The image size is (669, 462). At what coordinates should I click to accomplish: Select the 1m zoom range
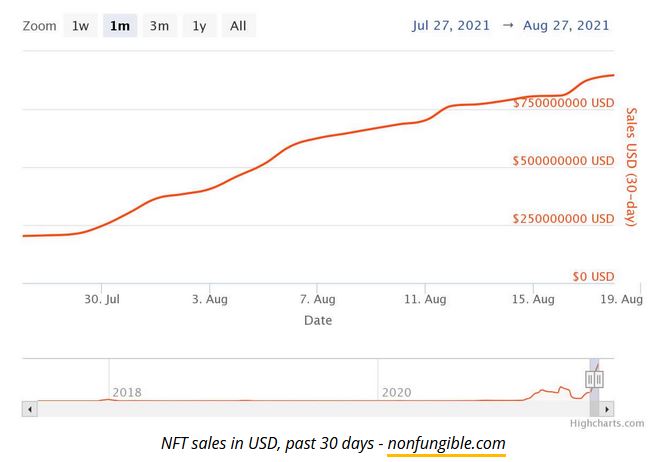[119, 26]
